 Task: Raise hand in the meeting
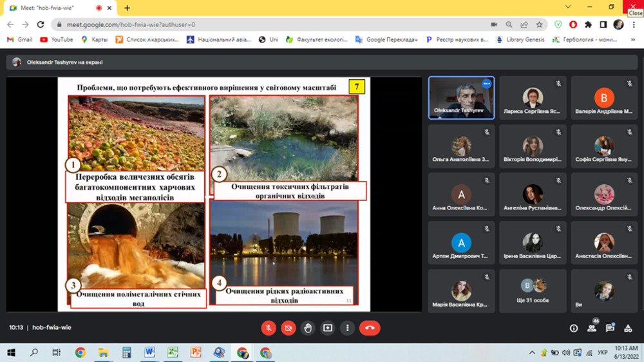pyautogui.click(x=308, y=328)
